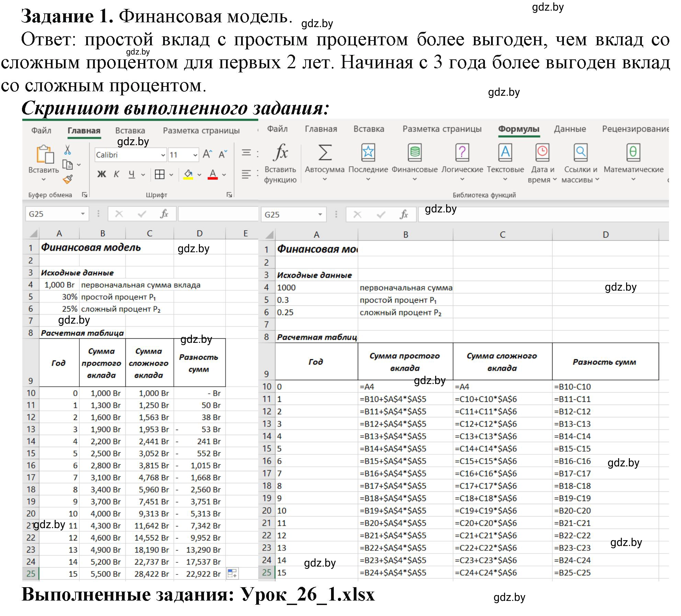Select the Format Painter brush icon
Viewport: 681px width, 616px height.
pyautogui.click(x=68, y=179)
